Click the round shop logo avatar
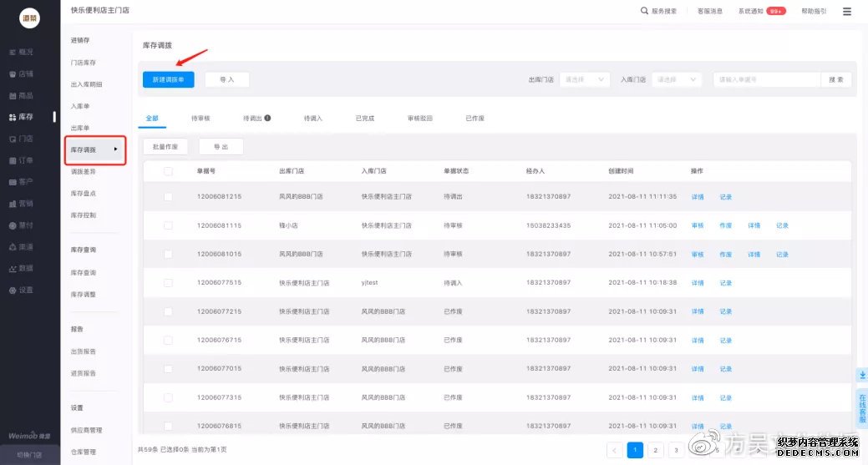 click(29, 18)
